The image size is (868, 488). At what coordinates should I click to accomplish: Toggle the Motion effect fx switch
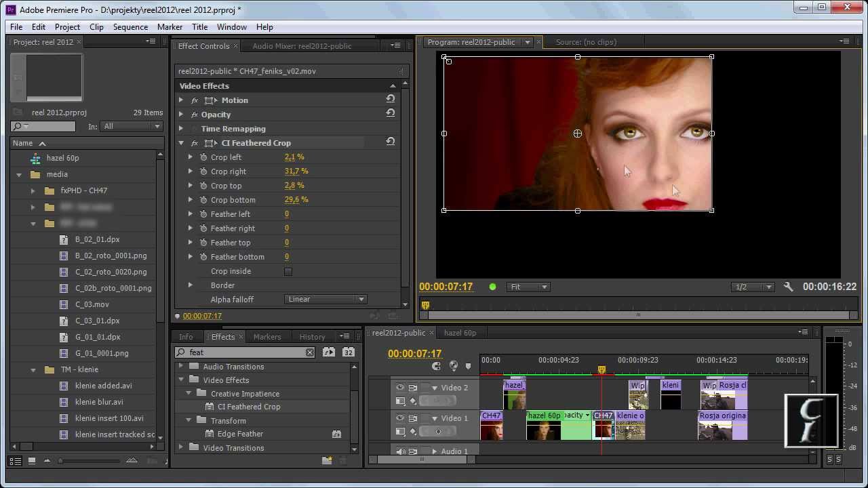click(195, 100)
